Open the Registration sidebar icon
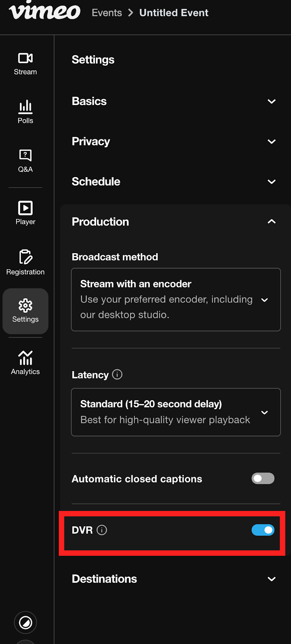This screenshot has height=644, width=291. coord(25,262)
